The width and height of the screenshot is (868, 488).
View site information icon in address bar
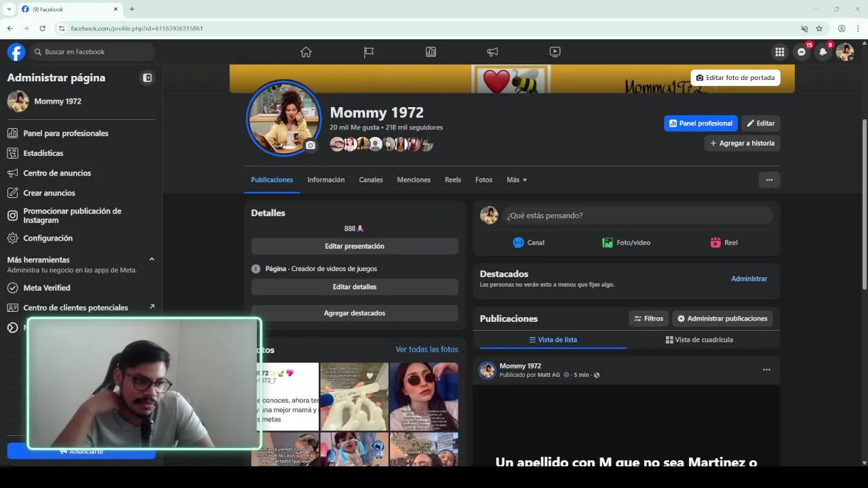(x=61, y=28)
